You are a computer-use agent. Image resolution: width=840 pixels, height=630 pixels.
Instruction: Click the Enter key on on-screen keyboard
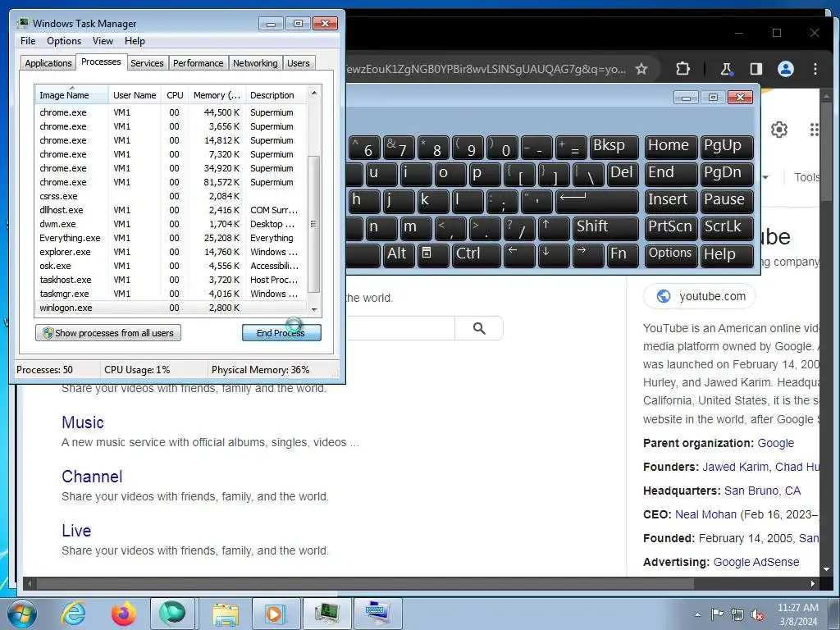tap(597, 201)
